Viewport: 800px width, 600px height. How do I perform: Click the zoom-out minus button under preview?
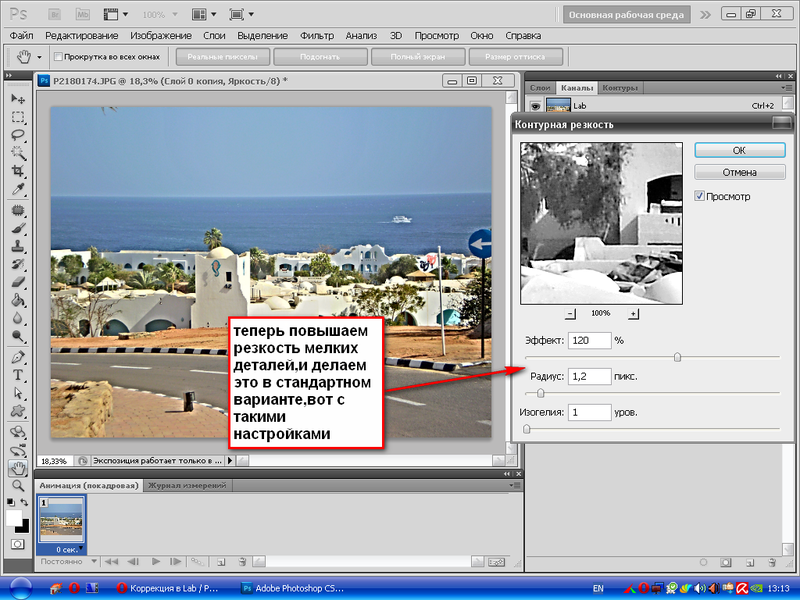click(x=571, y=314)
